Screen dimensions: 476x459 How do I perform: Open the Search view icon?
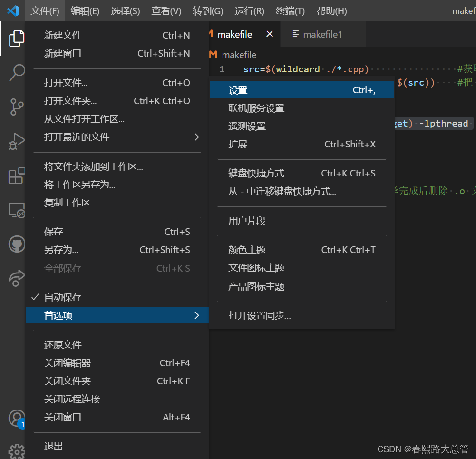[17, 73]
